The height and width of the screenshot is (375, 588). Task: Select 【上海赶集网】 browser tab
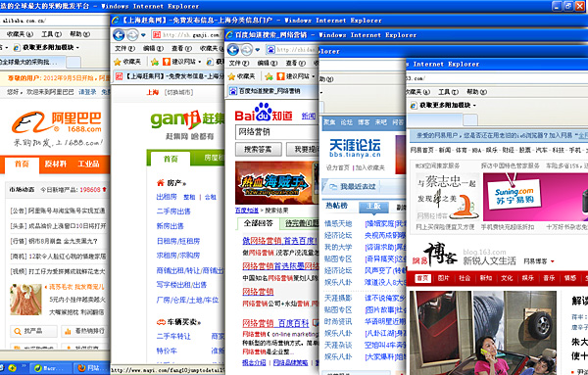[169, 76]
